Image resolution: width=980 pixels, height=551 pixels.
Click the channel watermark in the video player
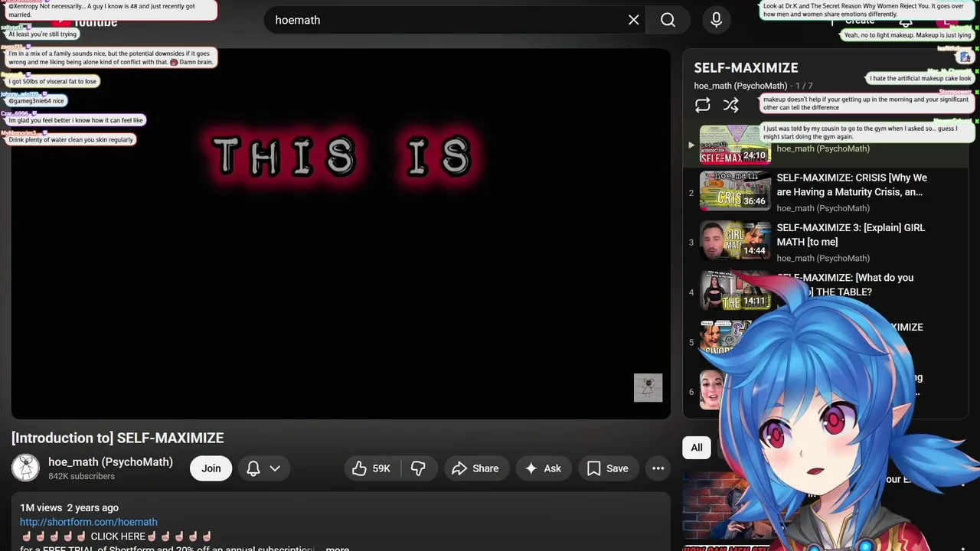pos(648,387)
